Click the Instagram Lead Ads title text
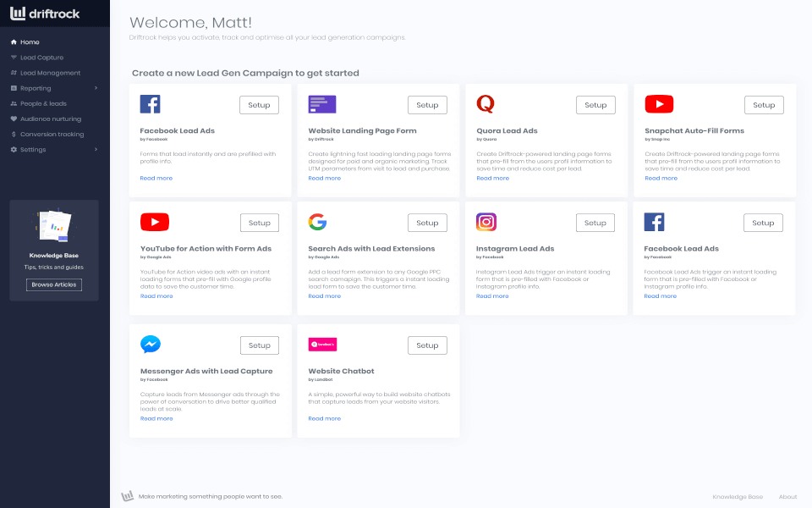812x508 pixels. [515, 249]
